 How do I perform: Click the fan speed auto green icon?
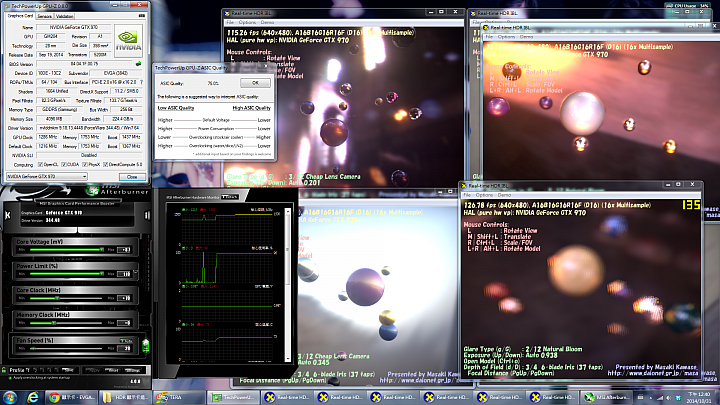(x=146, y=345)
